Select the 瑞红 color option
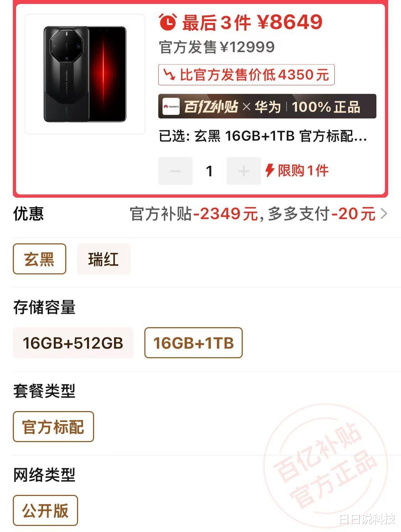This screenshot has height=532, width=401. 104,259
